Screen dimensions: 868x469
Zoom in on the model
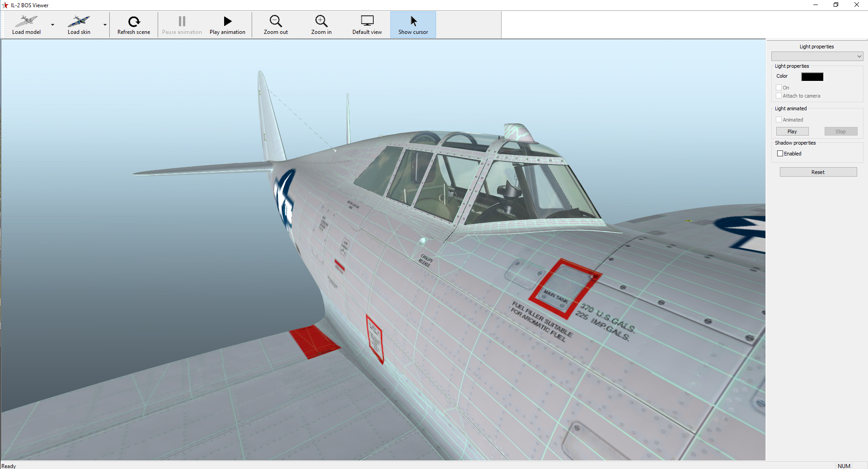[321, 25]
